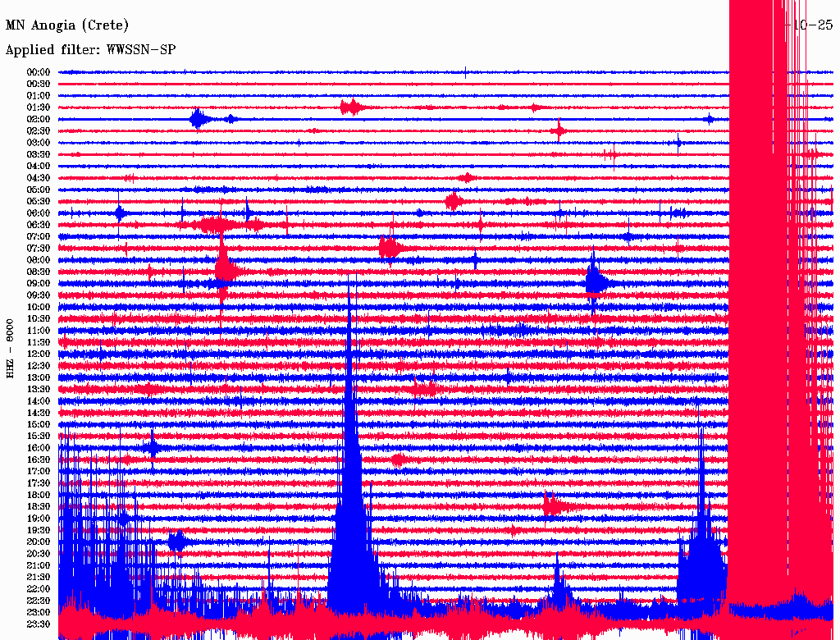The width and height of the screenshot is (840, 640).
Task: Click the 'Applied filter: WWSSN-SP' label
Action: click(90, 50)
